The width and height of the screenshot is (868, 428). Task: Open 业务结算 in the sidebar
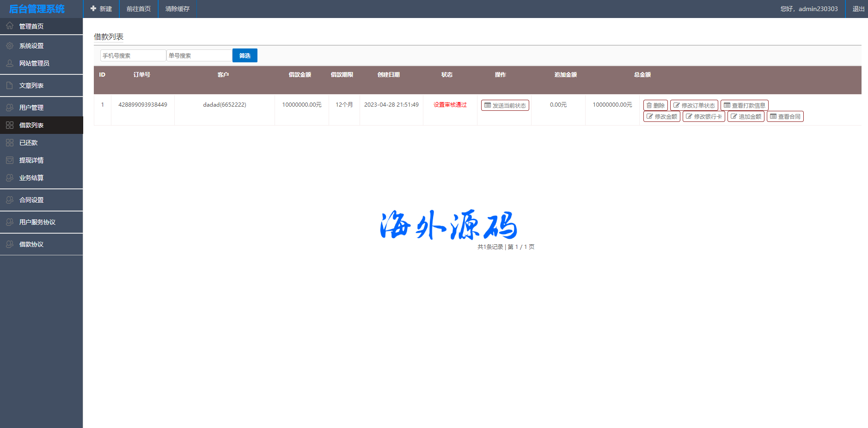pos(31,178)
